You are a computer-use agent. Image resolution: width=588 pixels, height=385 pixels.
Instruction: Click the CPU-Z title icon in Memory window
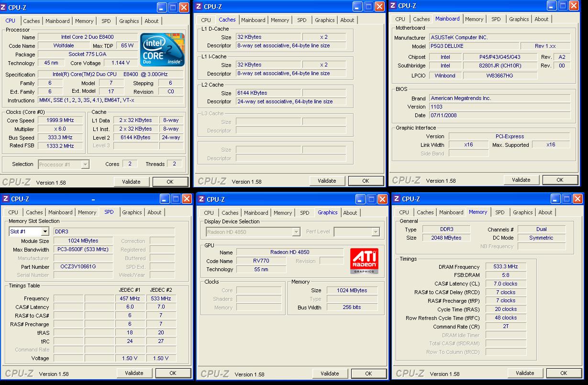click(x=397, y=199)
